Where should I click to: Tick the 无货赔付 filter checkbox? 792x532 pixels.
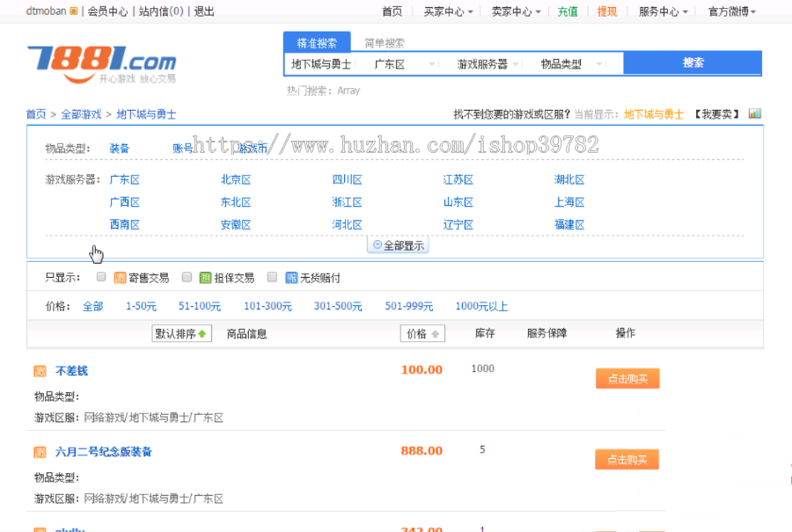pyautogui.click(x=272, y=277)
